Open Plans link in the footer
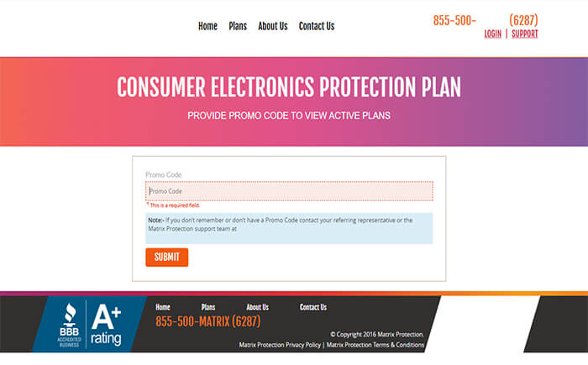Viewport: 588px width, 365px height. [x=208, y=307]
